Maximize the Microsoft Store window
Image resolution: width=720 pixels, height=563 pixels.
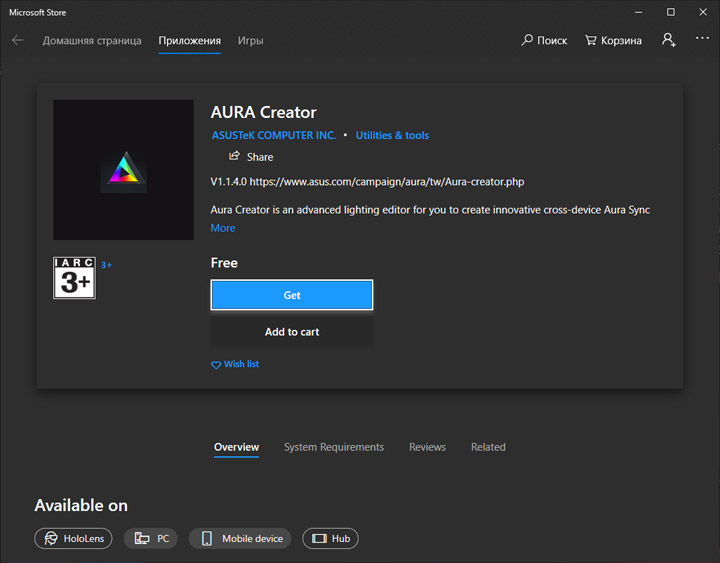(x=671, y=12)
